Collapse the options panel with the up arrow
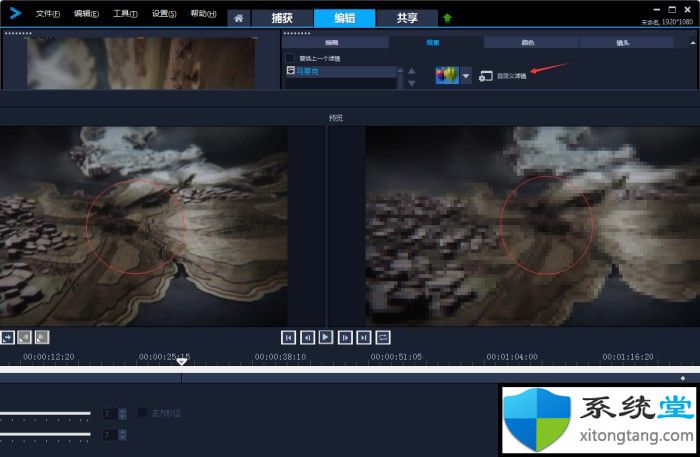 pyautogui.click(x=692, y=43)
